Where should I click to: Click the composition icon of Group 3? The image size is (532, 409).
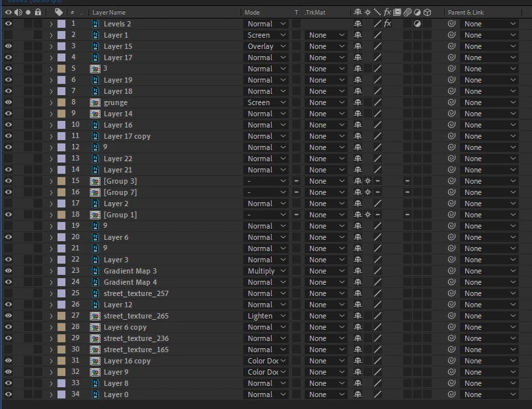click(95, 182)
